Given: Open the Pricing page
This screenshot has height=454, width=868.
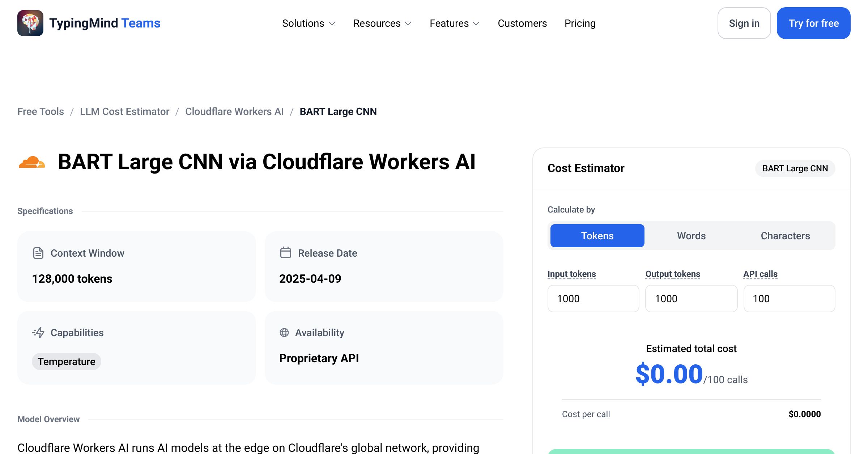Looking at the screenshot, I should click(x=580, y=23).
